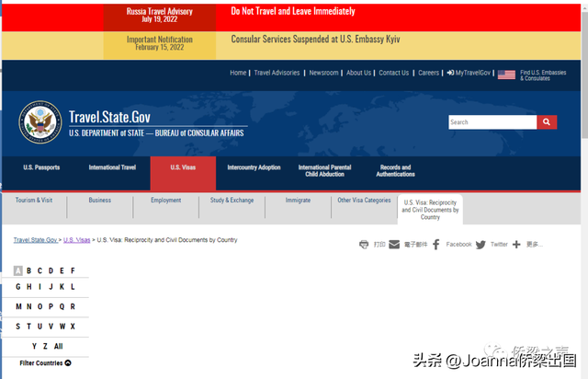This screenshot has width=588, height=379.
Task: Open Russia Travel Advisory alert
Action: [159, 16]
